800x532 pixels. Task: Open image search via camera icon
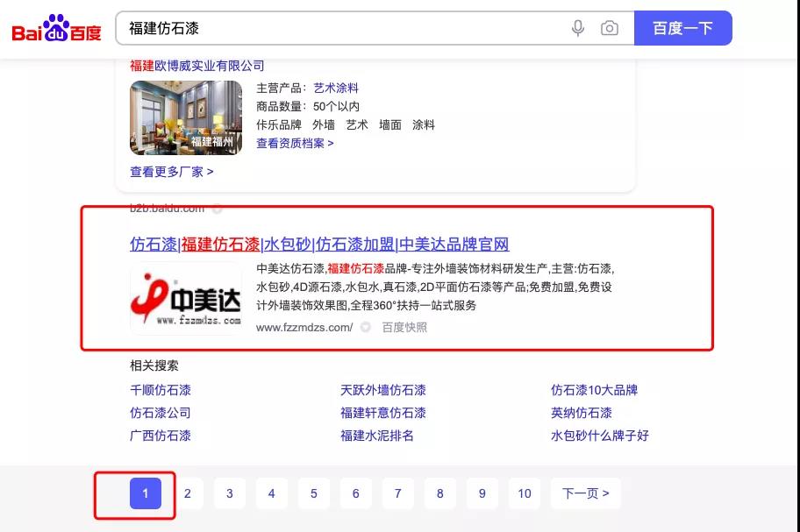pos(609,28)
